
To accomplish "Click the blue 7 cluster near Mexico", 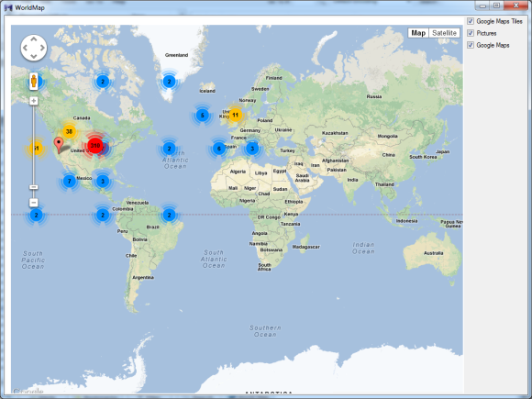I will (69, 182).
